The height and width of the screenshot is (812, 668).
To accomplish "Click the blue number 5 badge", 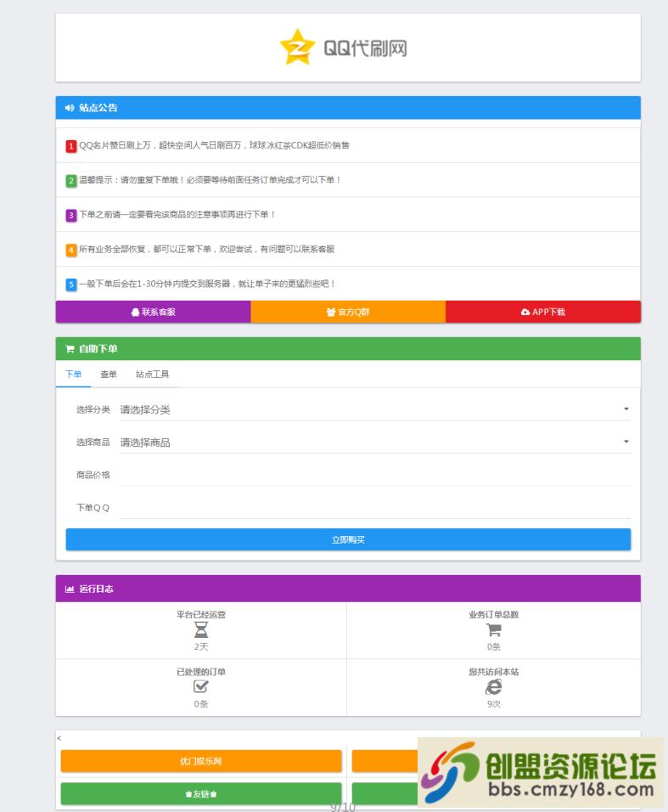I will [x=71, y=285].
